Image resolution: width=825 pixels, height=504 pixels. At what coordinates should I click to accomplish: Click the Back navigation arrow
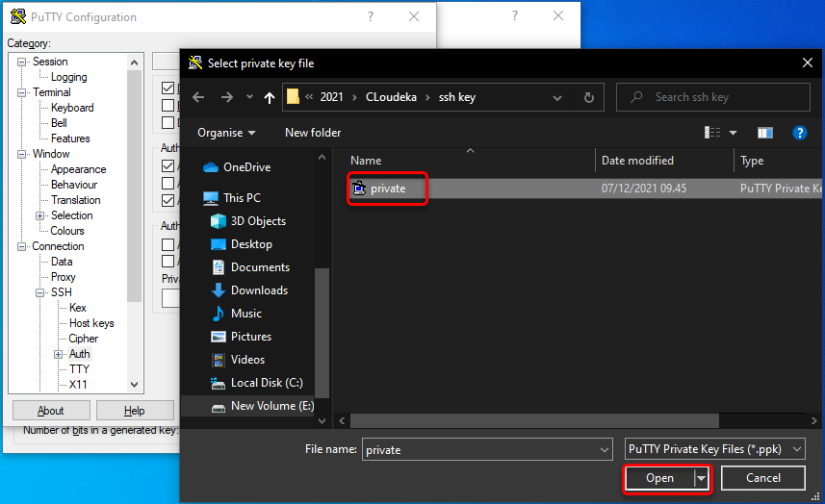[x=198, y=97]
